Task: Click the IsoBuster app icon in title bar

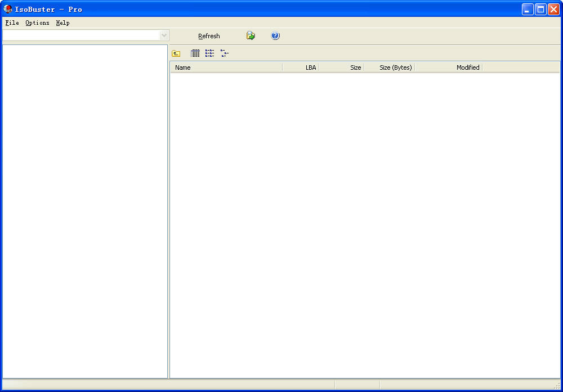Action: tap(7, 9)
